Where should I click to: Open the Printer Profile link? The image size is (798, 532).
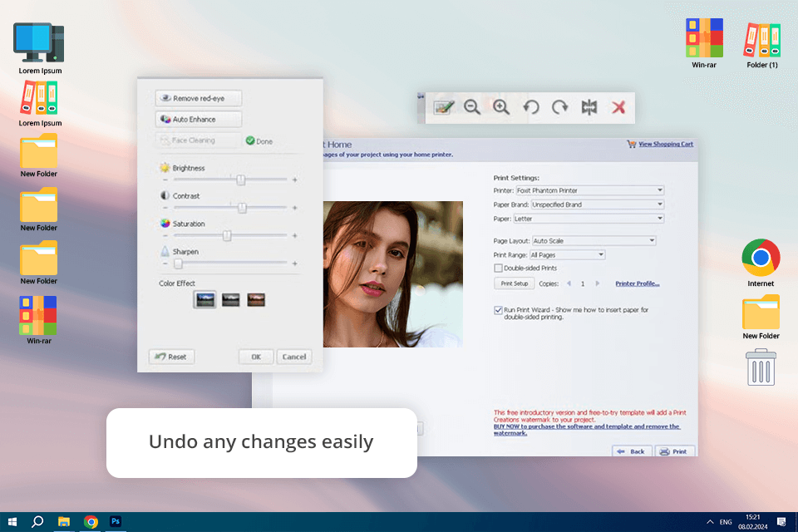(638, 283)
